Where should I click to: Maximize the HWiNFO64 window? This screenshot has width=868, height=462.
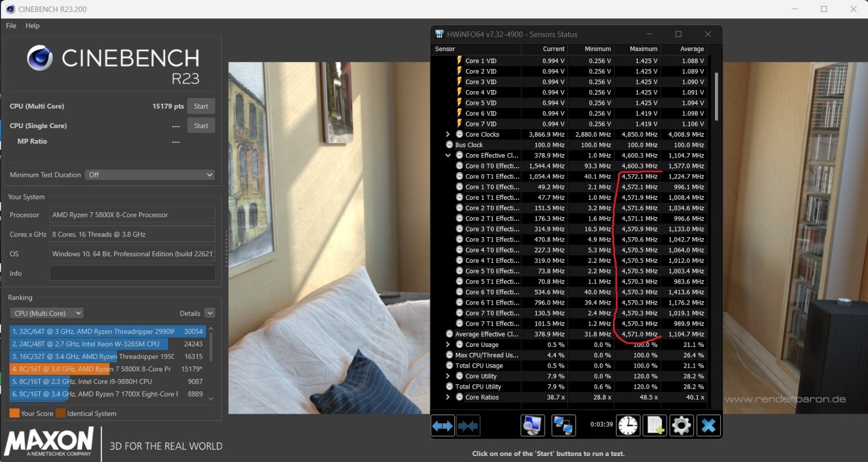point(678,34)
